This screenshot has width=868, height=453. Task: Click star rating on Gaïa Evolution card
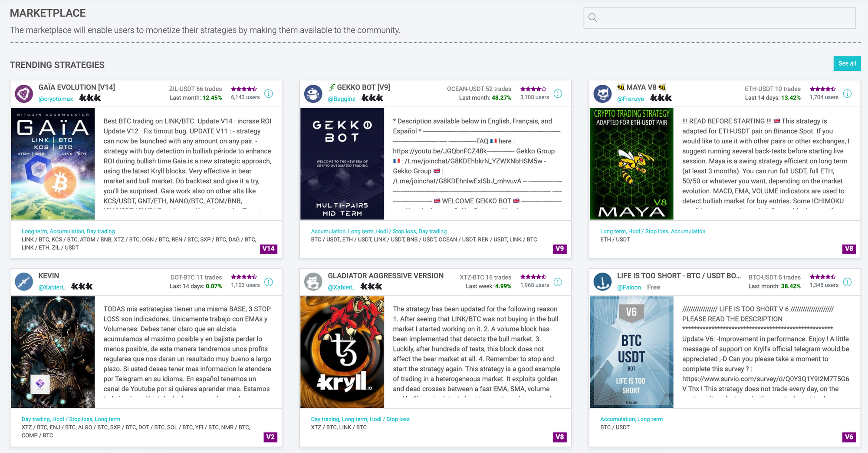pos(244,89)
